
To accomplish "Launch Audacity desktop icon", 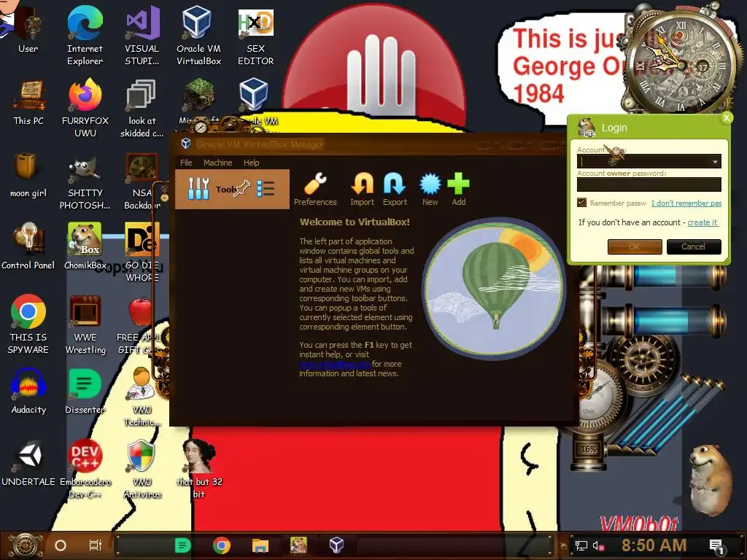I will 28,392.
